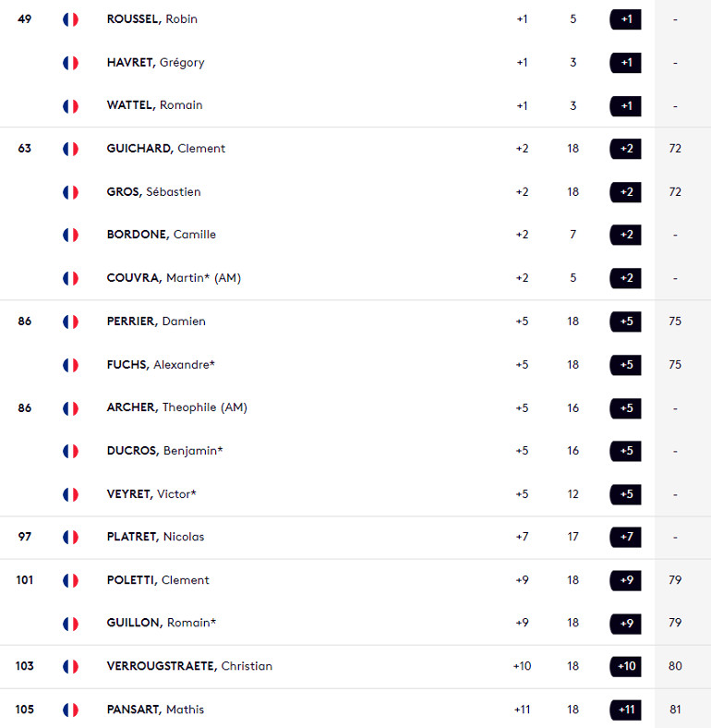Click the +7 badge on PLATRET row
The width and height of the screenshot is (711, 728).
[x=626, y=537]
